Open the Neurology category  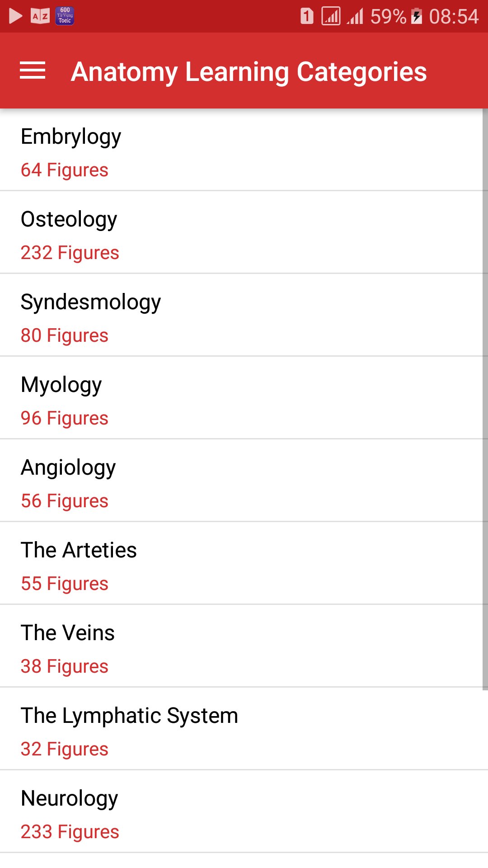[x=244, y=811]
